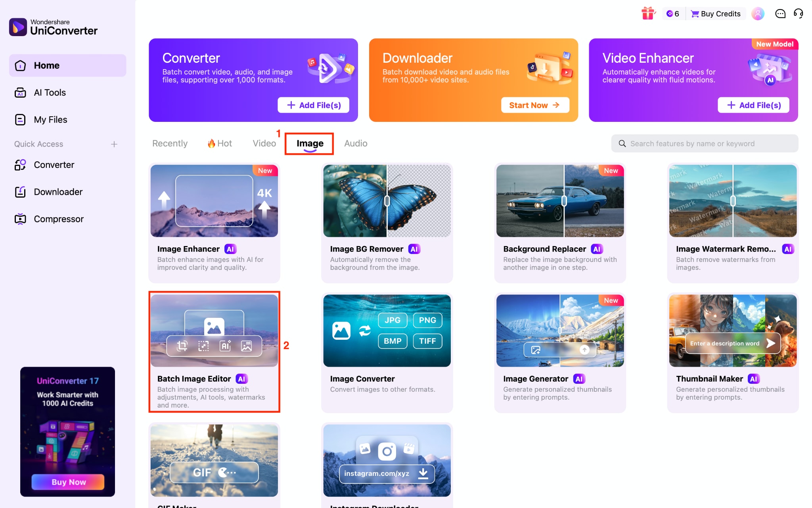Image resolution: width=812 pixels, height=508 pixels.
Task: Click the Image Watermark Remo... title
Action: pos(726,249)
